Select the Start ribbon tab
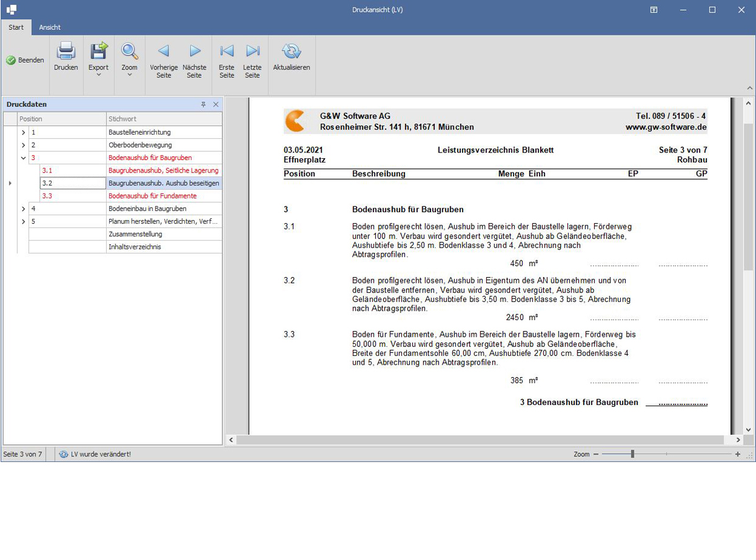This screenshot has height=560, width=756. (x=16, y=27)
